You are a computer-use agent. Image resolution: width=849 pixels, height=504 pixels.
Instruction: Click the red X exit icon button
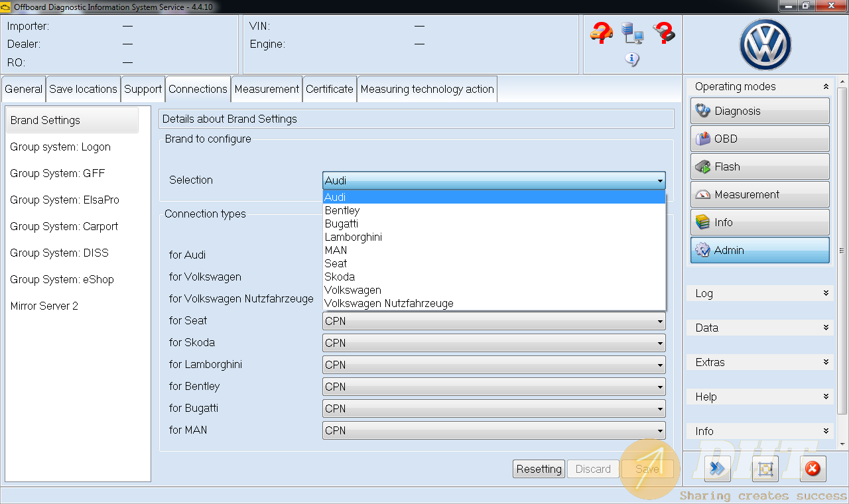point(813,469)
